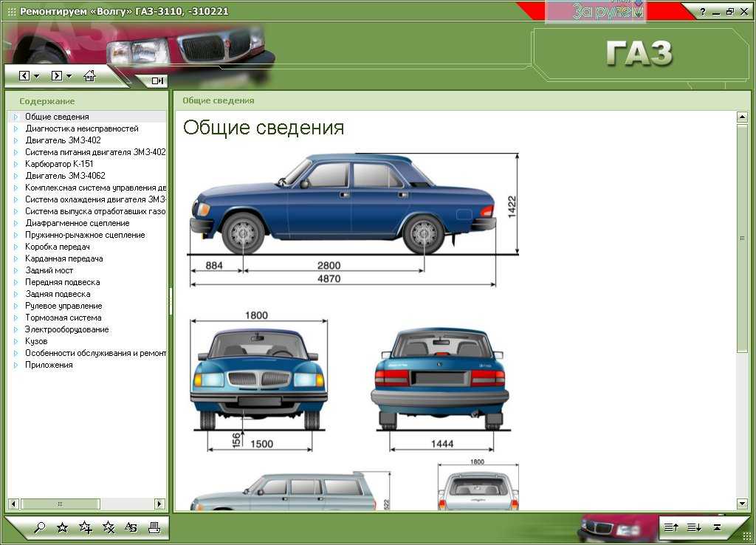Image resolution: width=756 pixels, height=545 pixels.
Task: Open search with the magnifier icon
Action: [40, 527]
